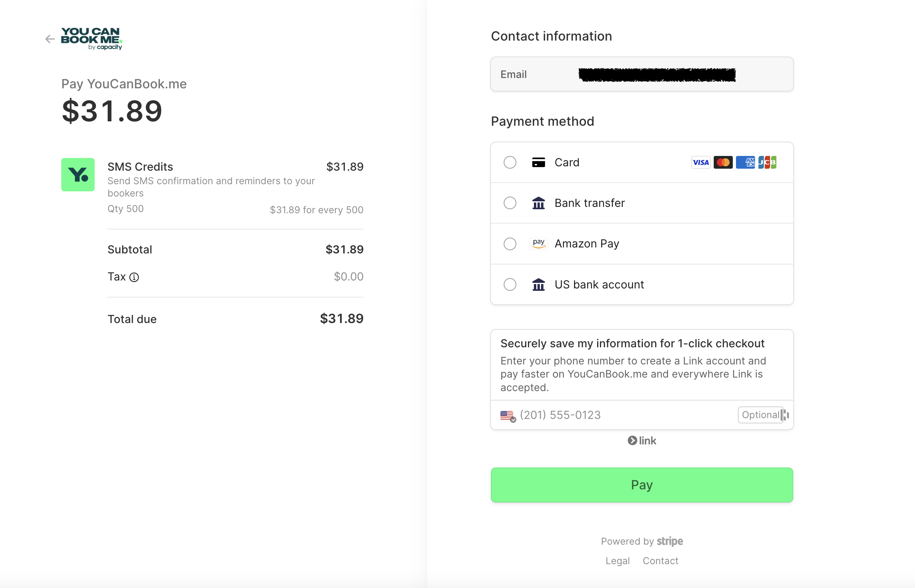The image size is (915, 588).
Task: Select the Amazon Pay radio button
Action: 510,243
